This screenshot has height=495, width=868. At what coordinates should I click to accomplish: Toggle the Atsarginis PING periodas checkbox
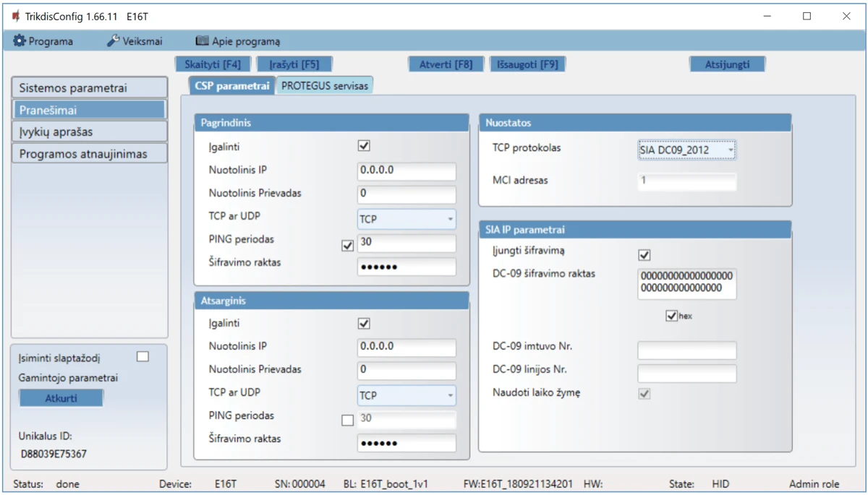tap(348, 420)
